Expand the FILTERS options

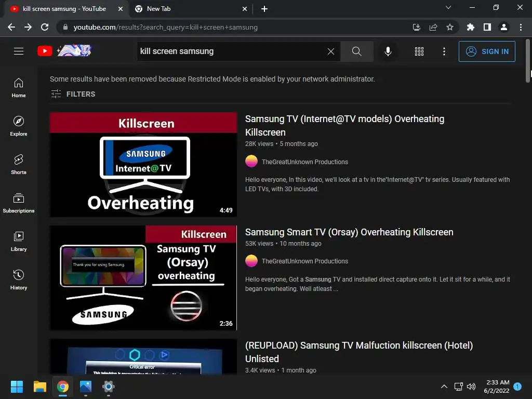73,94
